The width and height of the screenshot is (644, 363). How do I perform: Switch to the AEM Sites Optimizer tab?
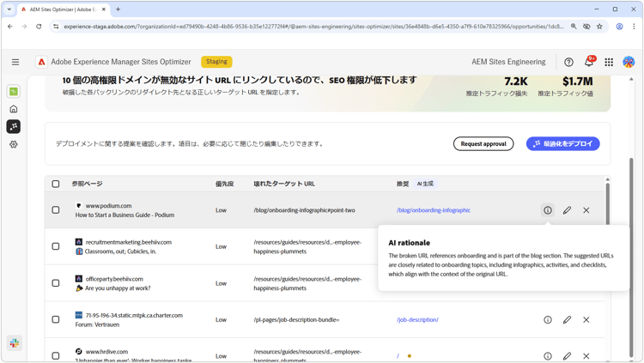(62, 9)
